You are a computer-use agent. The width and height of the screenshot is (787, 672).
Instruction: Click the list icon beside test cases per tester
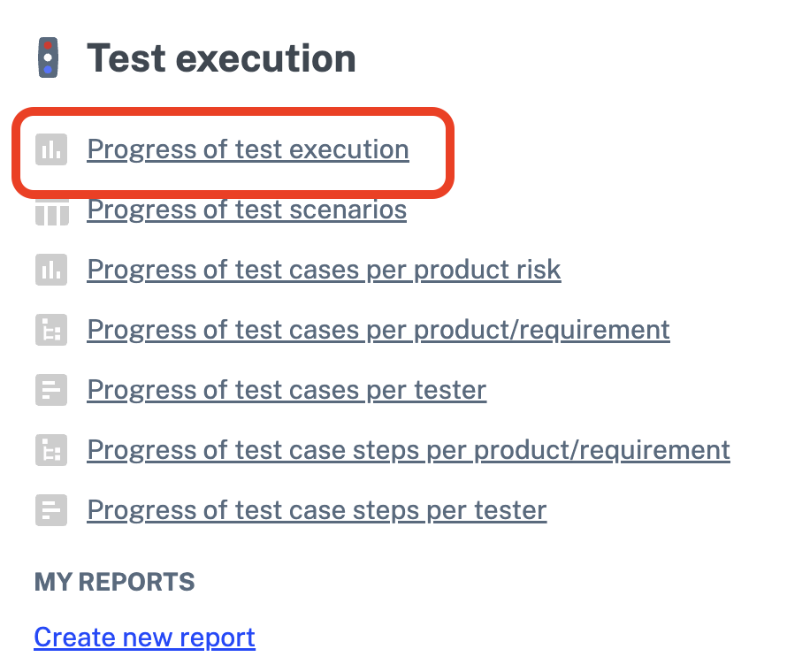[x=51, y=390]
